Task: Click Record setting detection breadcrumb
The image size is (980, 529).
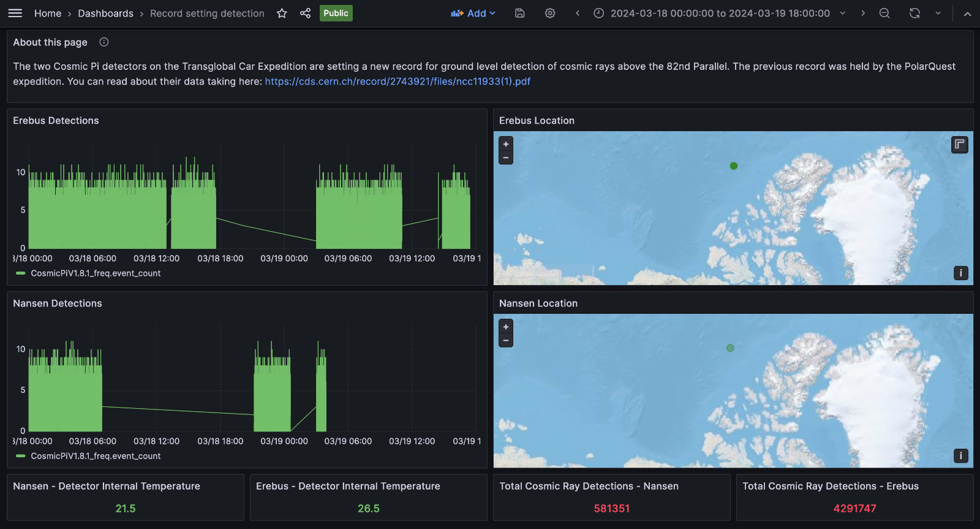Action: point(207,13)
